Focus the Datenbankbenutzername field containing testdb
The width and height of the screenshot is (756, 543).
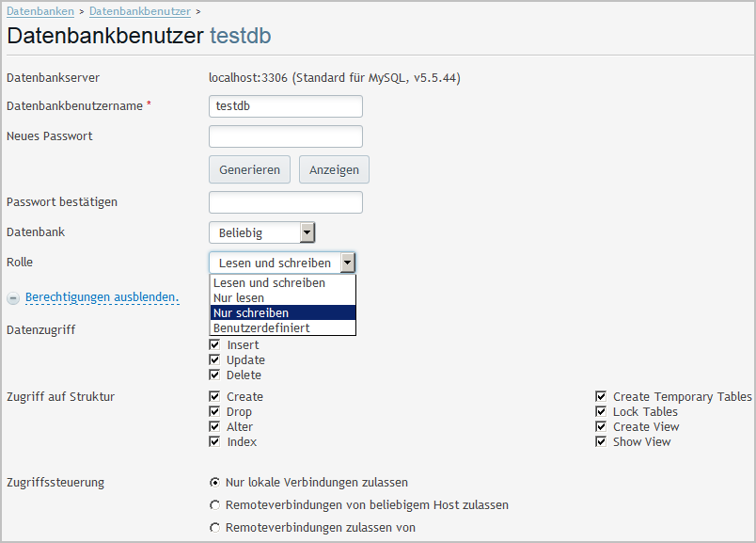[x=286, y=106]
